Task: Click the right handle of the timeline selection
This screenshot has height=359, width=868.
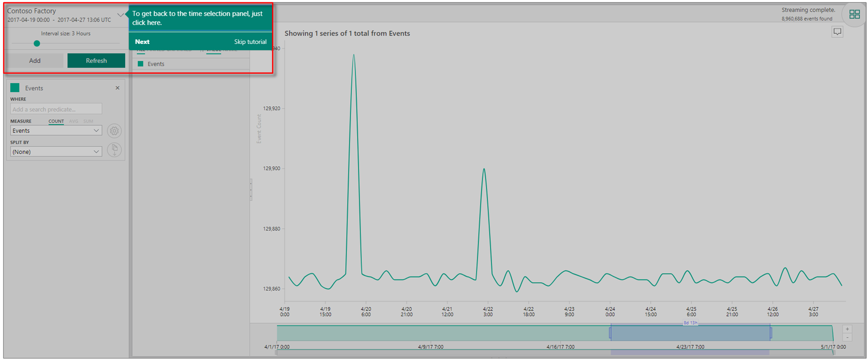Action: 770,333
